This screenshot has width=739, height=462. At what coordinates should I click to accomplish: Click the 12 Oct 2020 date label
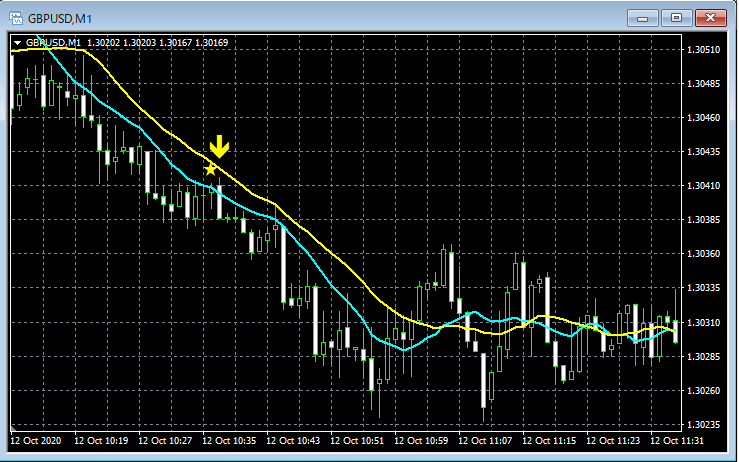[x=36, y=441]
